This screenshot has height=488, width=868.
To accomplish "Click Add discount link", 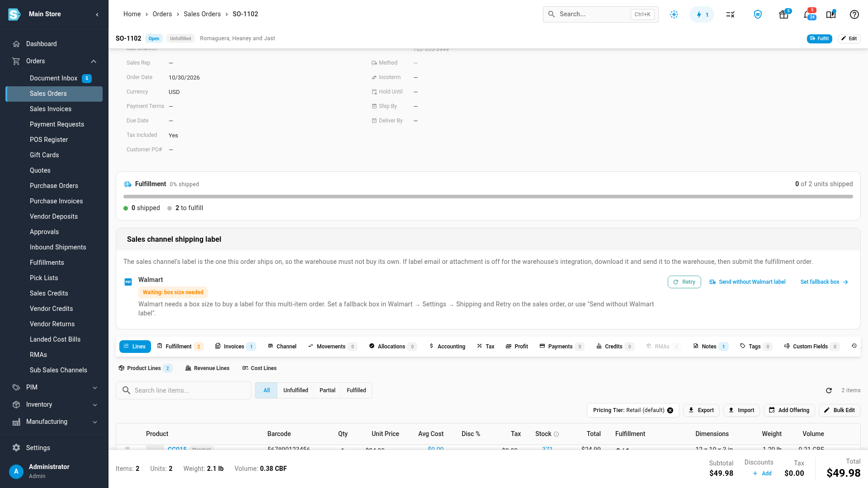I will pyautogui.click(x=762, y=474).
